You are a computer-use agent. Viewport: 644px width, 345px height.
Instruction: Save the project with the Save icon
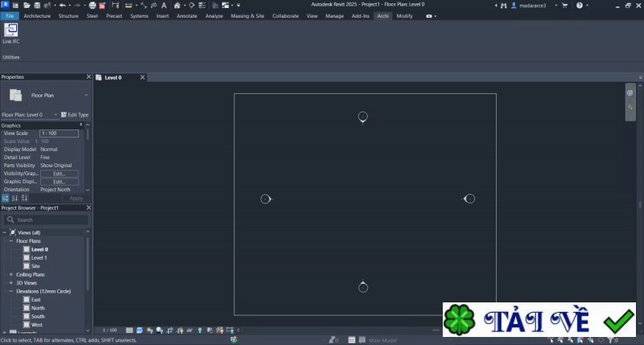37,6
